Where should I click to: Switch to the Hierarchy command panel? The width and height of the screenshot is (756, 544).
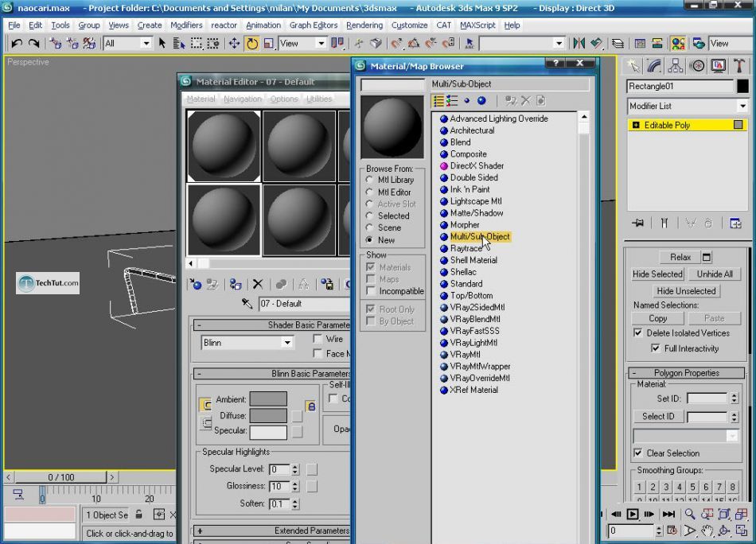676,66
